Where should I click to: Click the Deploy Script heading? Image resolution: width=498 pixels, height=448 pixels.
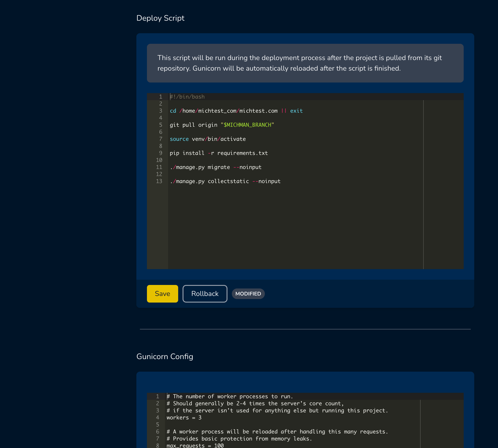[160, 18]
